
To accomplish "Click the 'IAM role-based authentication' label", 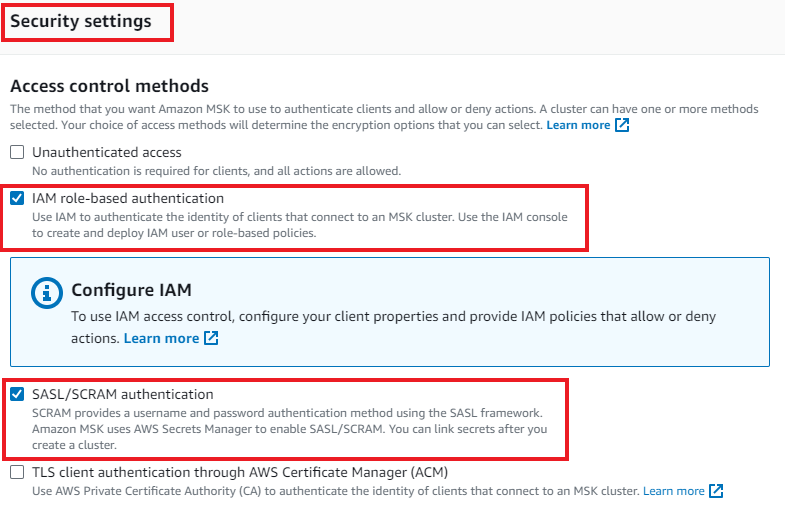I will click(128, 198).
